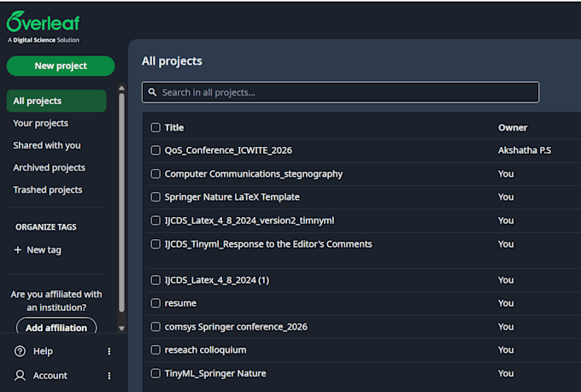Viewport: 581px width, 392px height.
Task: Click the New tag button
Action: point(38,250)
